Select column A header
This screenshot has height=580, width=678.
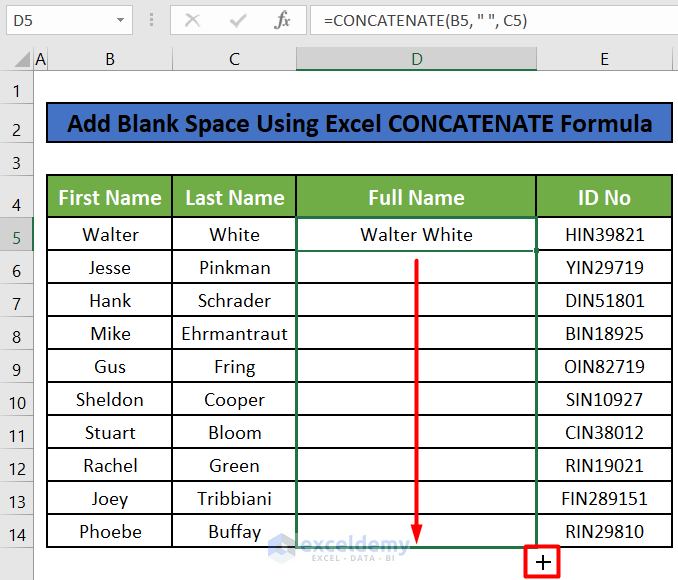(x=41, y=59)
